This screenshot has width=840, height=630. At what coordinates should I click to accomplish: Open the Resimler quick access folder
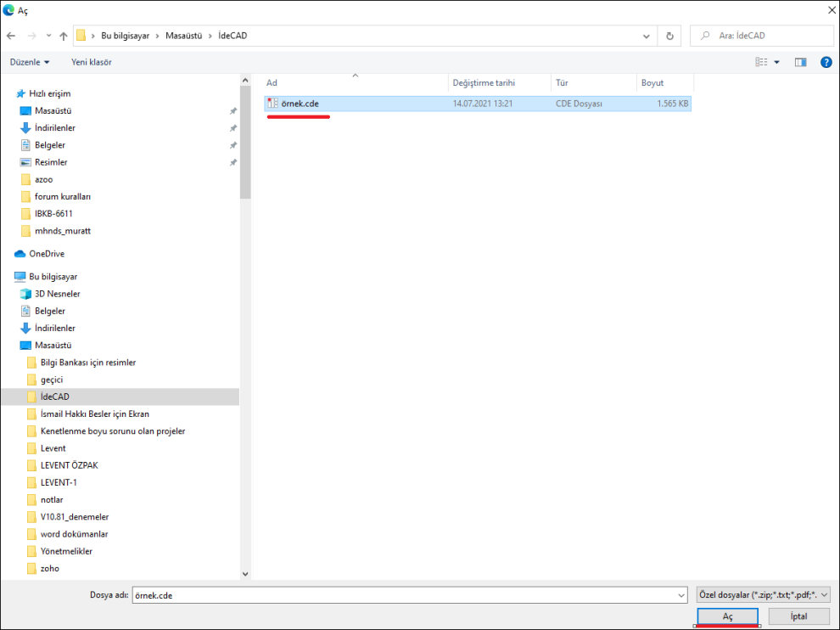click(51, 162)
